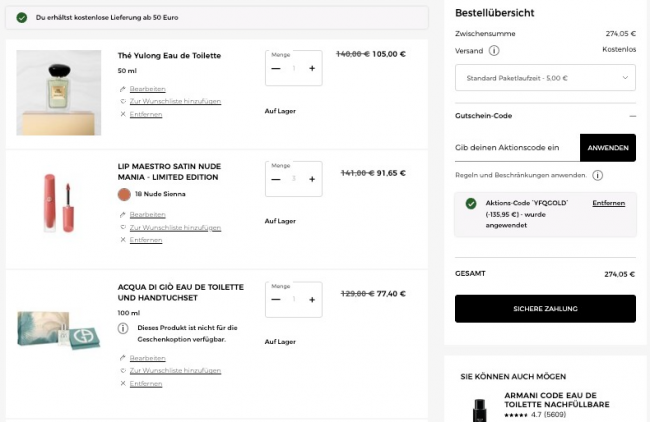Select the 18 Nude Sienna color swatch
Viewport: 650px width, 422px height.
point(124,194)
